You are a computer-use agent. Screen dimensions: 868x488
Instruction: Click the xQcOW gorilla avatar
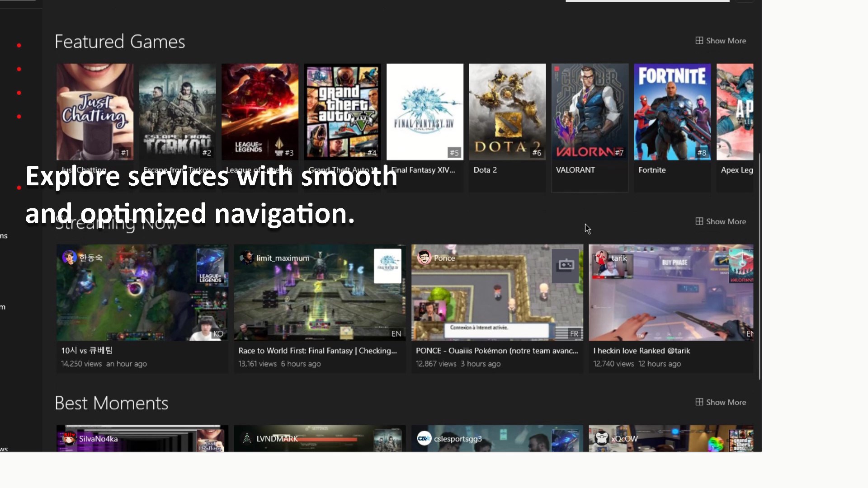coord(601,438)
